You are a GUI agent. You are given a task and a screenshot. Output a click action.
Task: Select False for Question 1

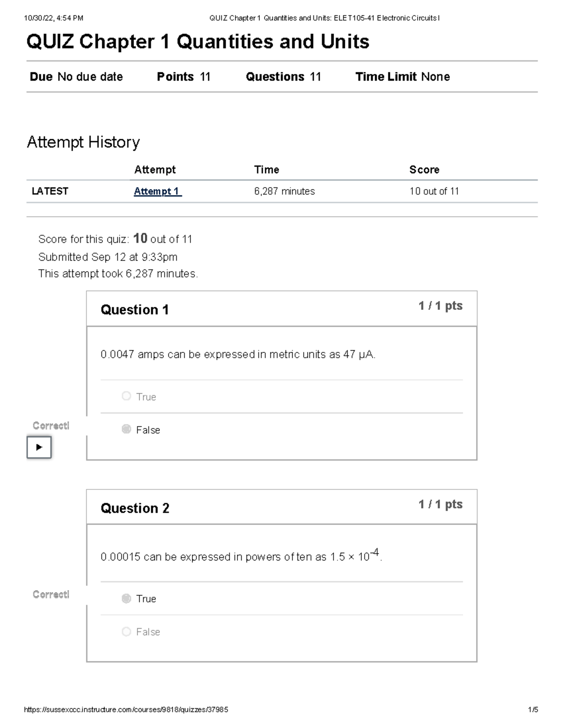pyautogui.click(x=126, y=429)
